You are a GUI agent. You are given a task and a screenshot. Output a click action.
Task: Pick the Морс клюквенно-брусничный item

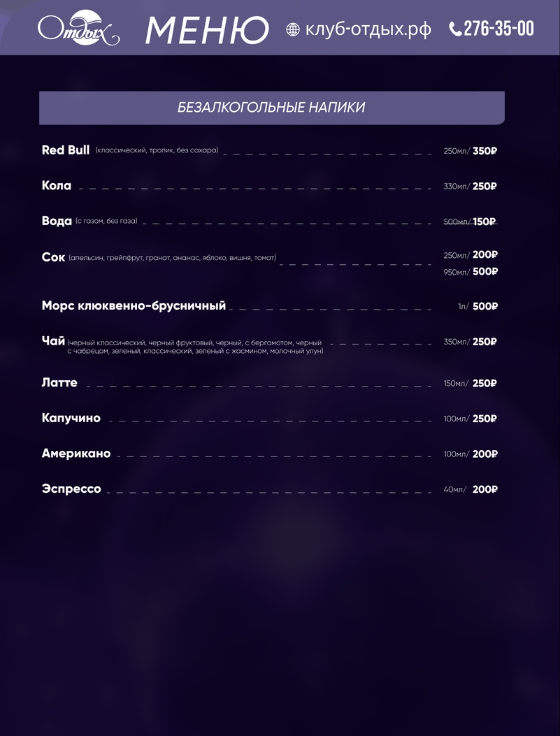(x=134, y=305)
